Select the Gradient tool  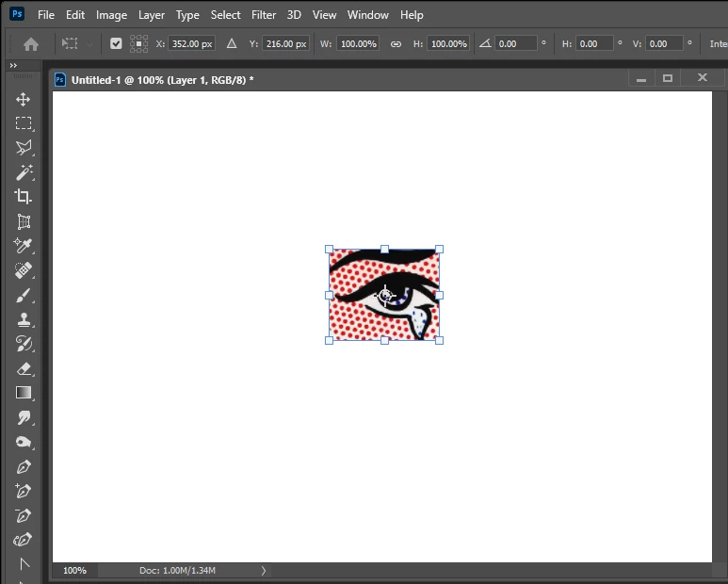pos(24,393)
